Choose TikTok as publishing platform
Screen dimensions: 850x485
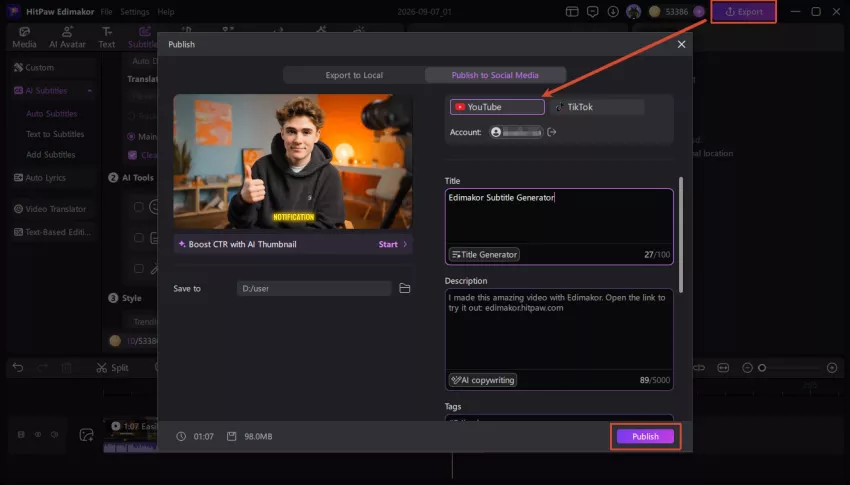597,107
